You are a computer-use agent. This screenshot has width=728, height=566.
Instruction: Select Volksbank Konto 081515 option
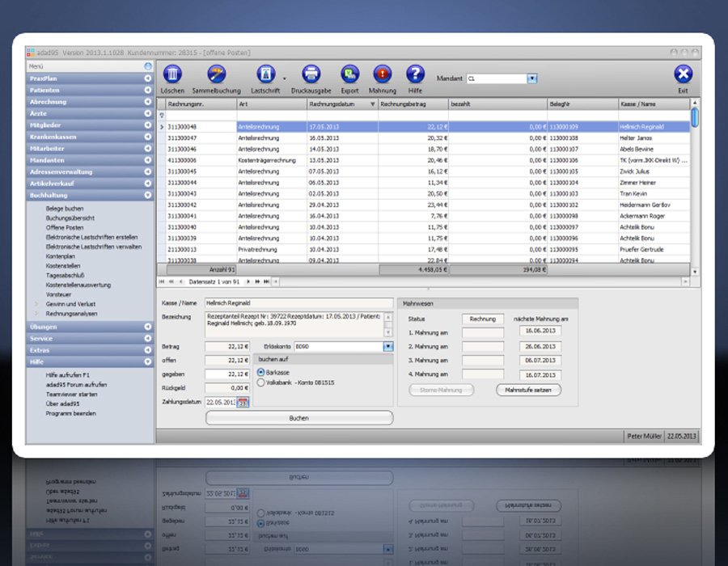point(260,382)
